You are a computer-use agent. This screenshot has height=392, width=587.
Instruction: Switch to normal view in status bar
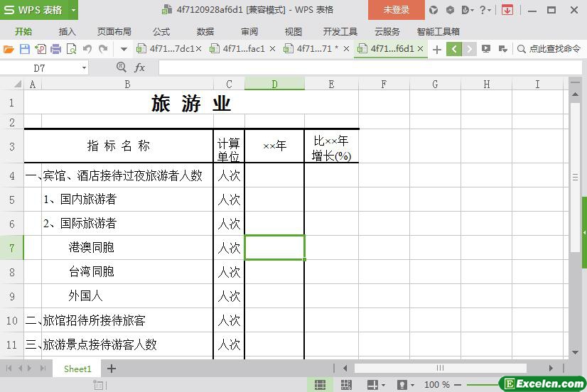tap(321, 384)
